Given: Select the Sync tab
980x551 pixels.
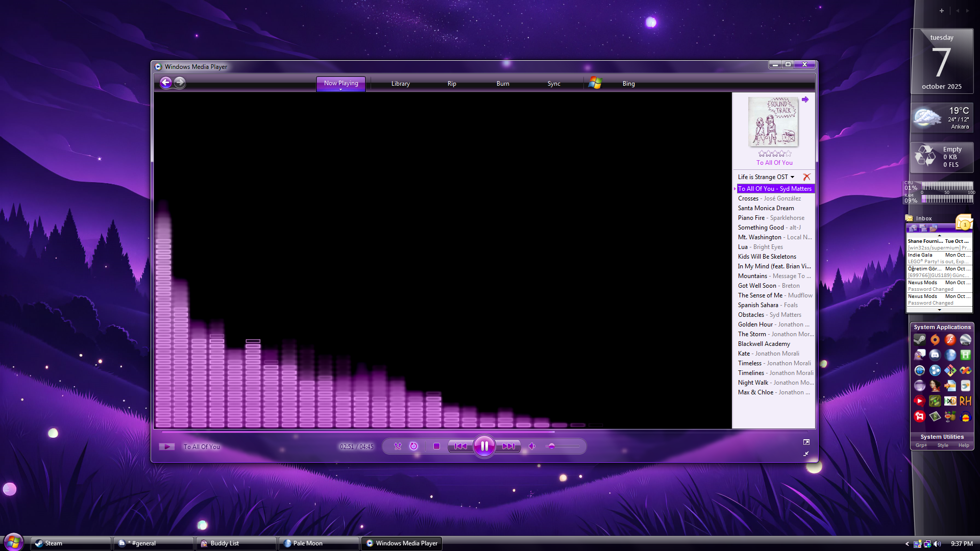Looking at the screenshot, I should click(x=554, y=84).
